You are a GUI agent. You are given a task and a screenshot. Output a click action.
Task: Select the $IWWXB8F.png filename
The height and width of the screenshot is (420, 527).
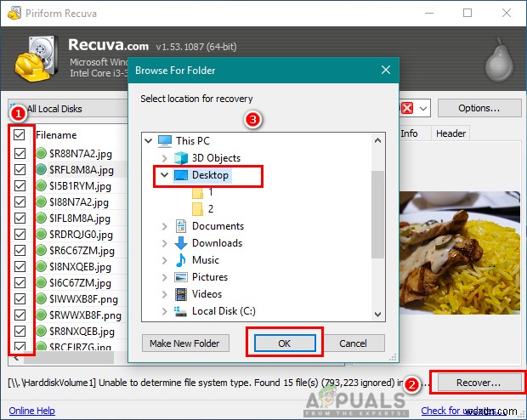tap(83, 299)
